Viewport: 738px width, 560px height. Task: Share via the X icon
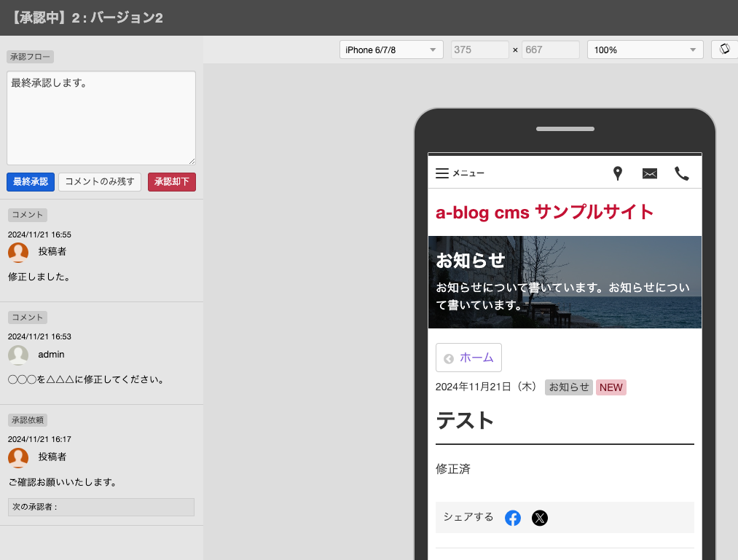[539, 518]
